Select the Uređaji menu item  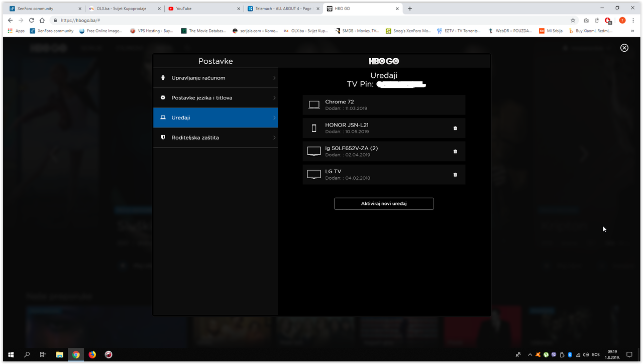(x=216, y=117)
